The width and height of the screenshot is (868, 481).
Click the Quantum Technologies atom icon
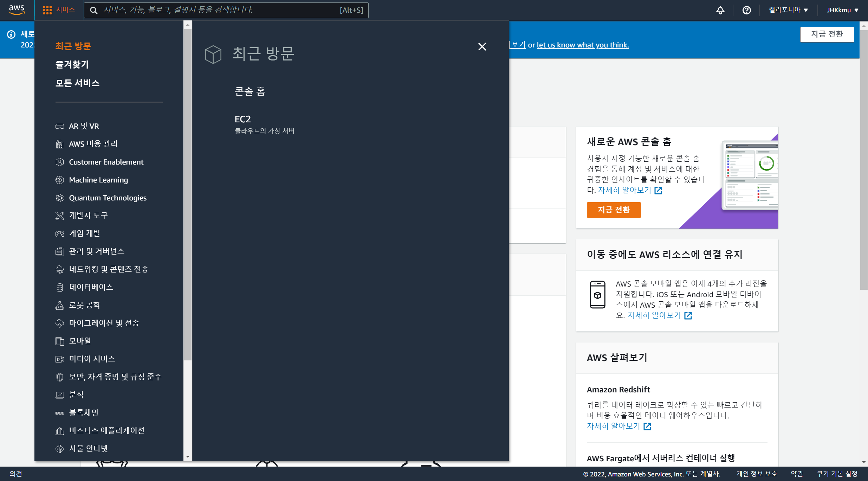60,198
